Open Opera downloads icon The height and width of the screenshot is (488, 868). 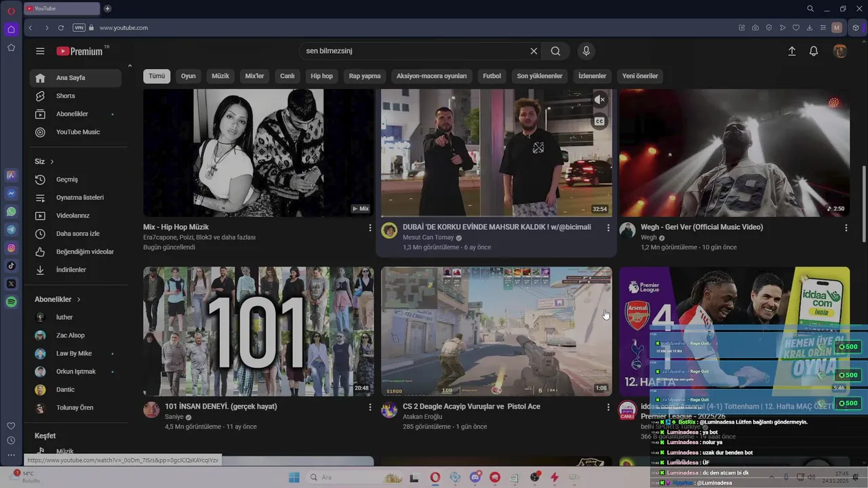(x=810, y=28)
